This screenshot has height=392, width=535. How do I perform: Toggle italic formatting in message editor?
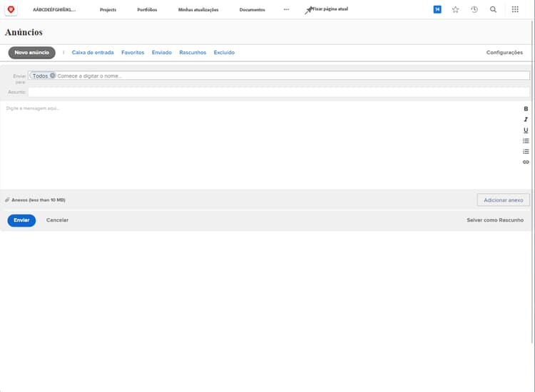(526, 119)
